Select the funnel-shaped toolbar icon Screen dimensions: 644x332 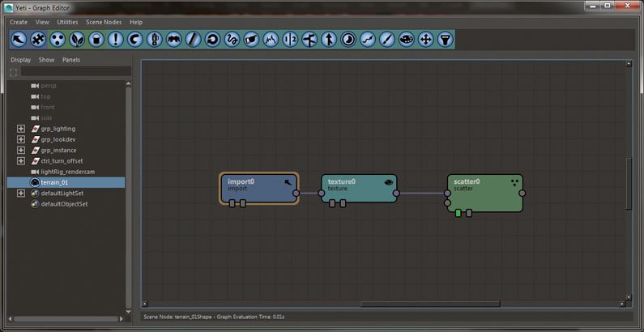click(446, 40)
